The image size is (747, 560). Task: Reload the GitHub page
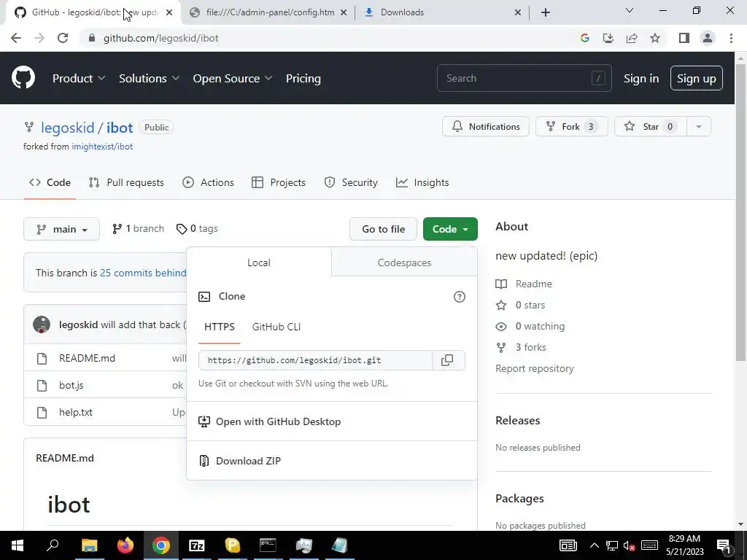63,38
